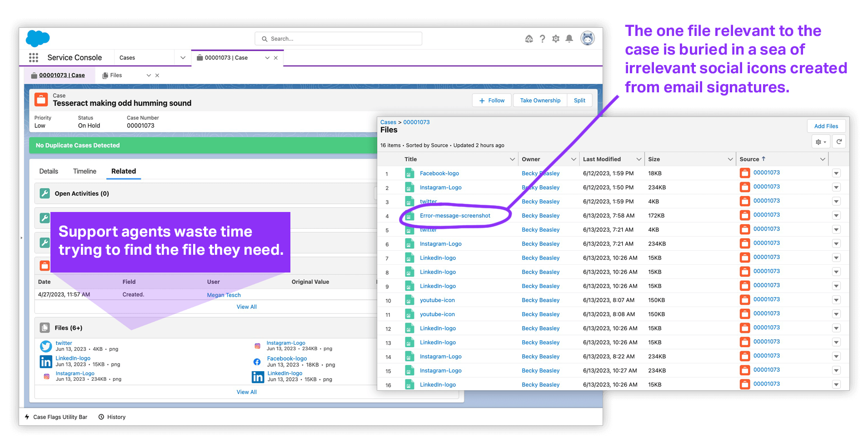The height and width of the screenshot is (444, 868).
Task: Open row actions for Error-message-screenshot
Action: coord(836,216)
